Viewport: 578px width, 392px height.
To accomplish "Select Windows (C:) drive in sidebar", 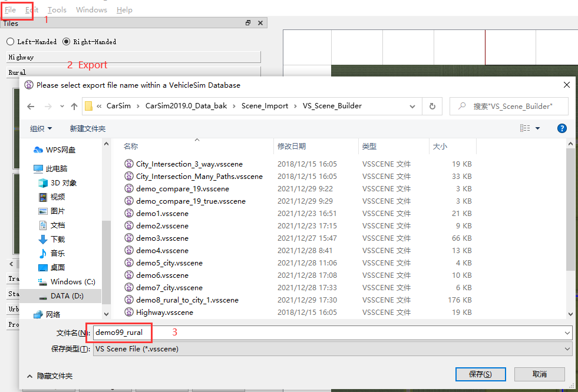I will pos(67,281).
